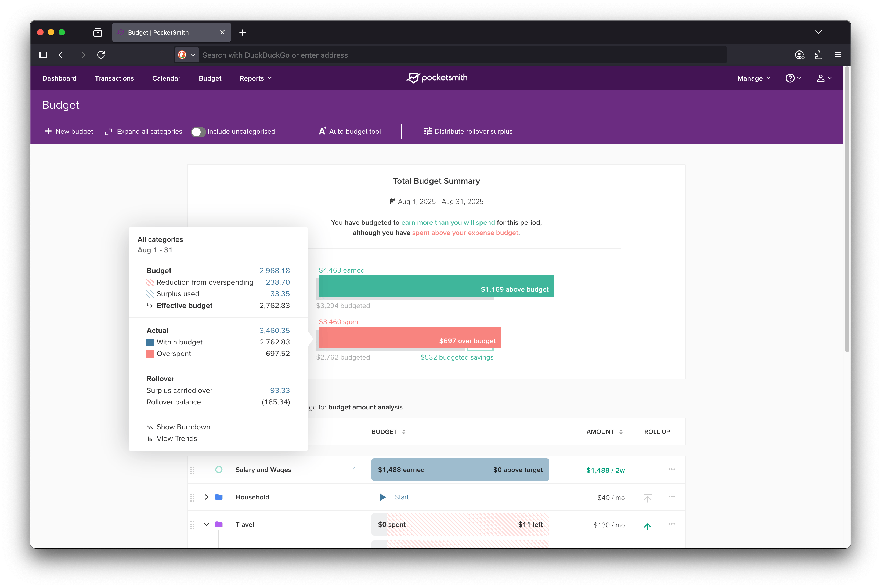Open the list all tabs chevron

(818, 32)
